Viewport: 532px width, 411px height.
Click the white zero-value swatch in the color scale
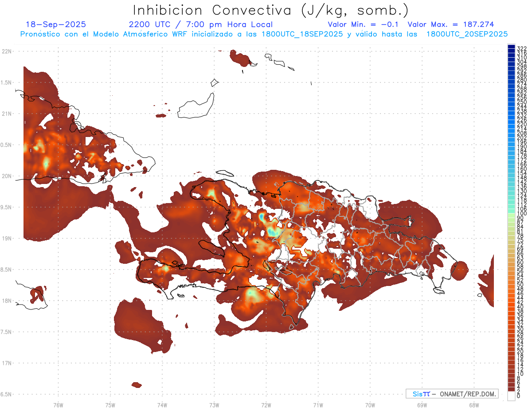512,396
